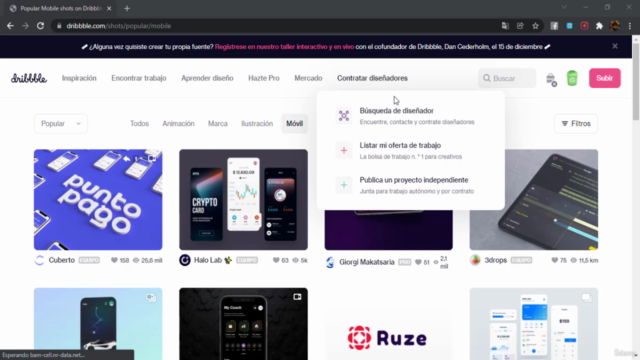Open the 3drops author link

(x=496, y=260)
